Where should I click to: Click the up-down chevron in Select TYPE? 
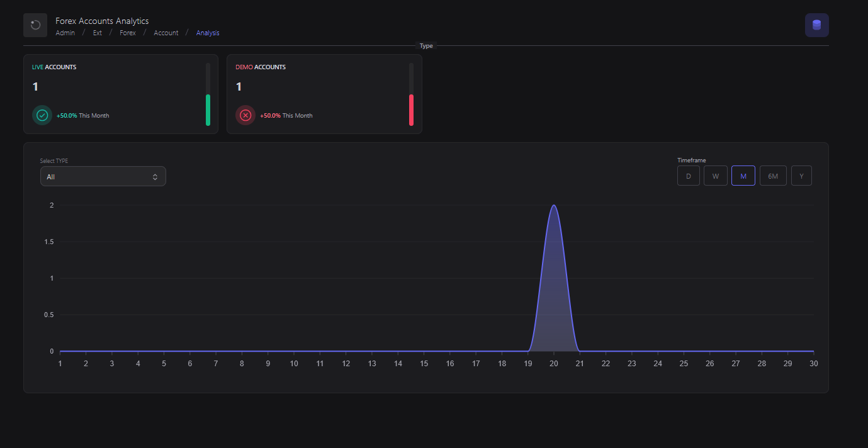[x=155, y=177]
